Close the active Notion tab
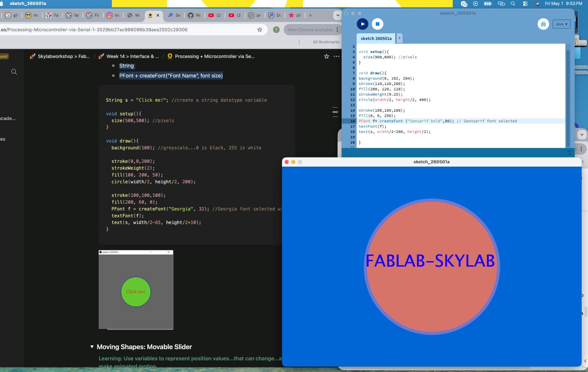The width and height of the screenshot is (588, 372). pos(158,15)
